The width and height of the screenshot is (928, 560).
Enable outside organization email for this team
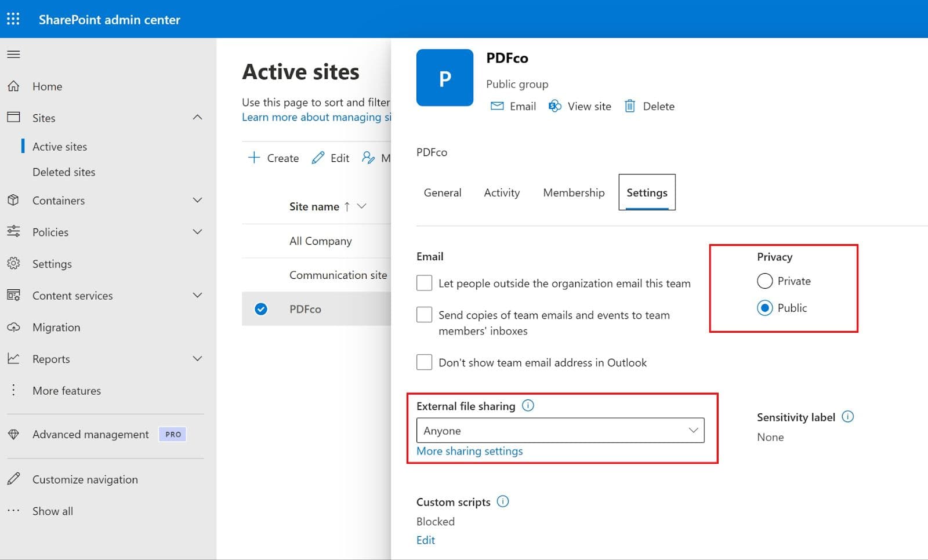click(424, 283)
